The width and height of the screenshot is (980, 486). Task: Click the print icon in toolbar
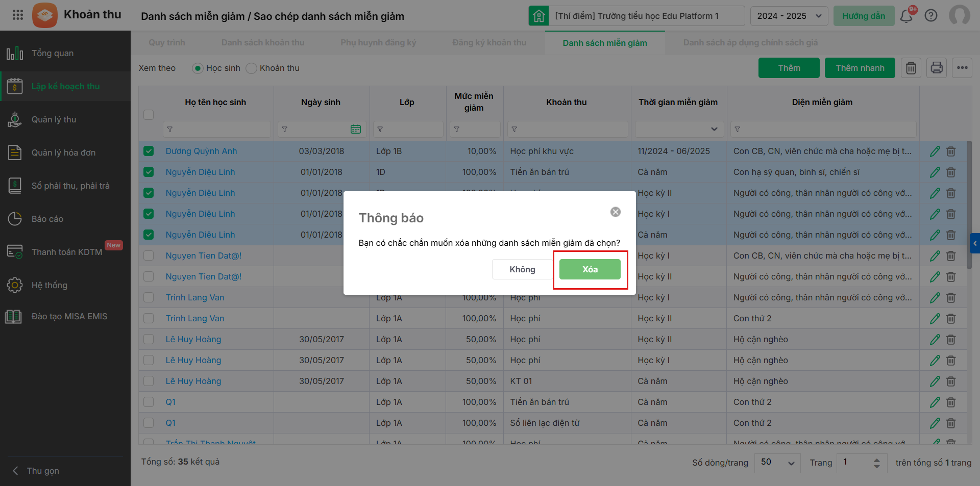(937, 68)
